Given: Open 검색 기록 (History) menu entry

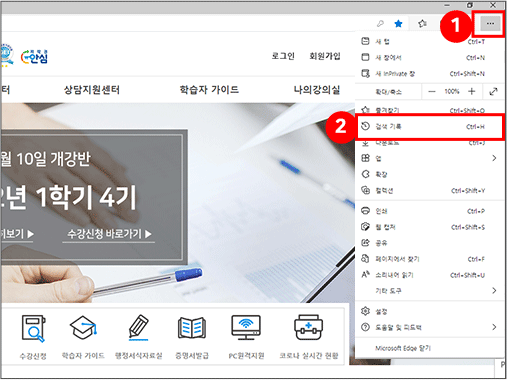Looking at the screenshot, I should (x=430, y=126).
